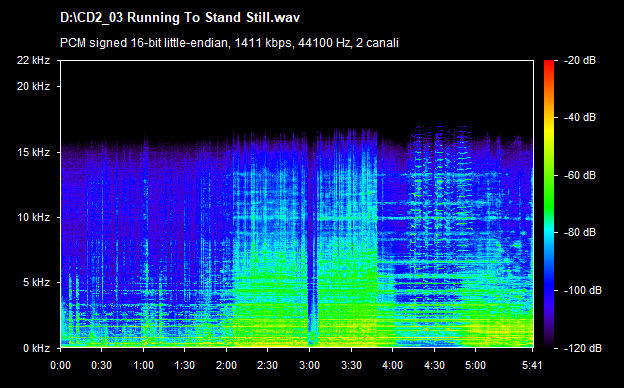The height and width of the screenshot is (388, 624).
Task: Select the 15 kHz frequency axis label
Action: pos(33,152)
